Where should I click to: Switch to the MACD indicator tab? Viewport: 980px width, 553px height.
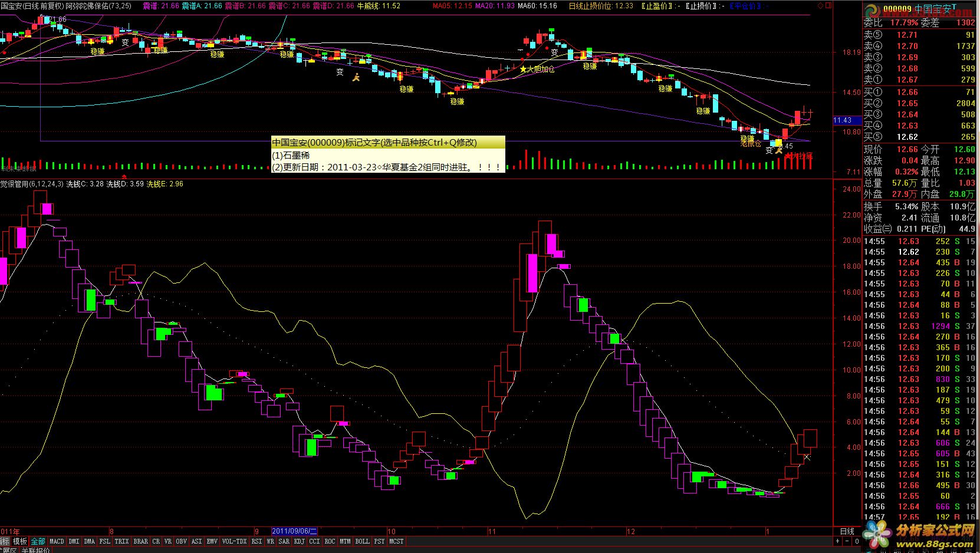click(x=57, y=541)
